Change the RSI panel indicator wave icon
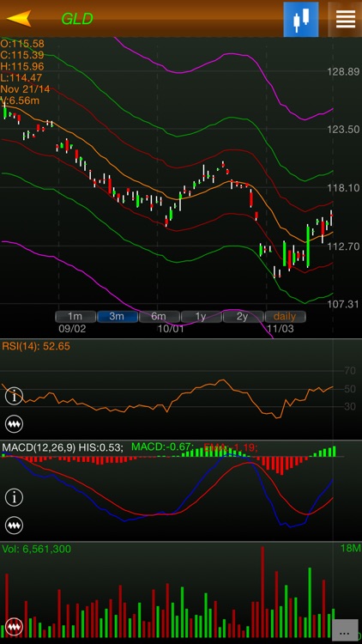This screenshot has height=644, width=362. tap(14, 423)
